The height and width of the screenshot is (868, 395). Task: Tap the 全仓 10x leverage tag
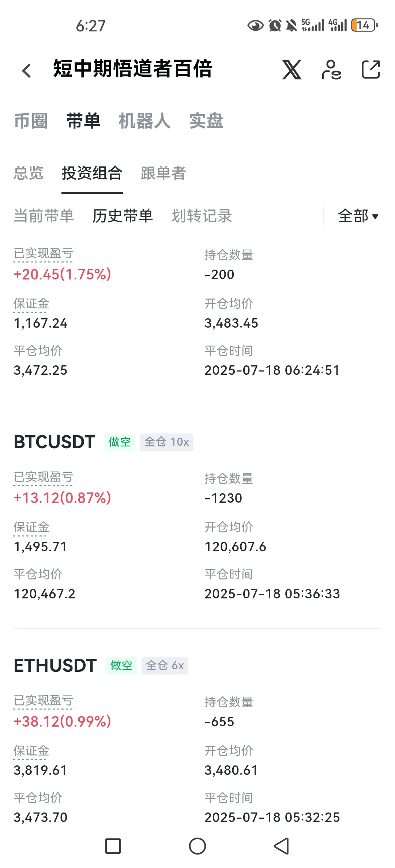167,442
